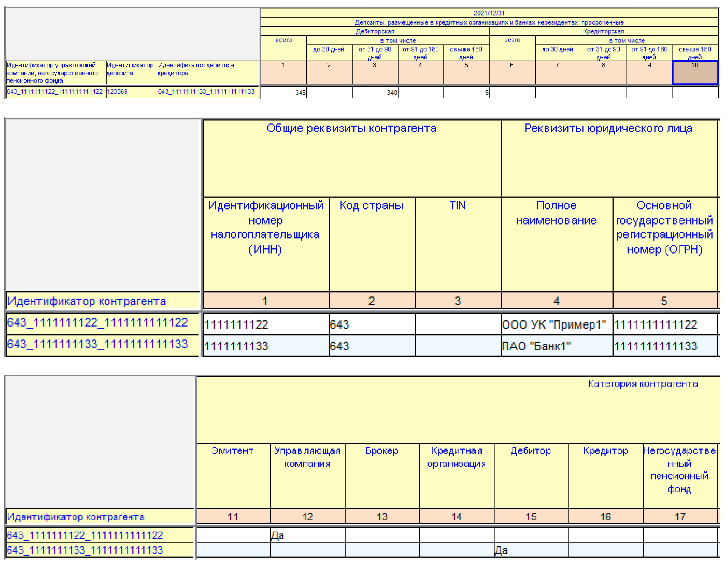Click the Да cell under Дебитор column
Image resolution: width=728 pixels, height=565 pixels.
(531, 550)
